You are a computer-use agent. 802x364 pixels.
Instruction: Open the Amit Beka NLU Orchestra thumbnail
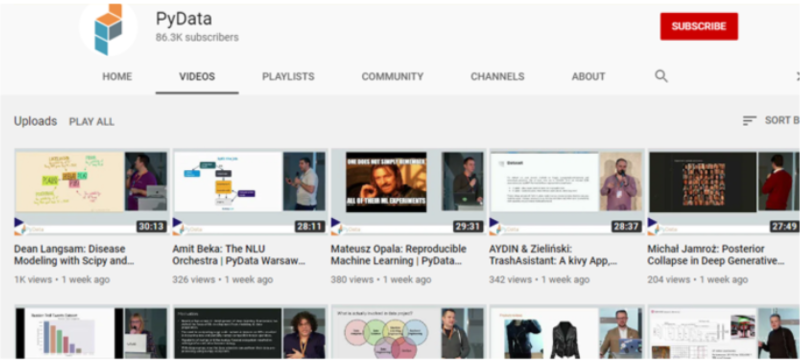point(250,192)
